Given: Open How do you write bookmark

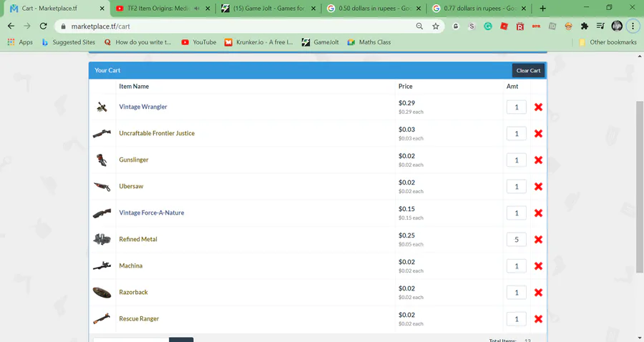Looking at the screenshot, I should click(137, 42).
